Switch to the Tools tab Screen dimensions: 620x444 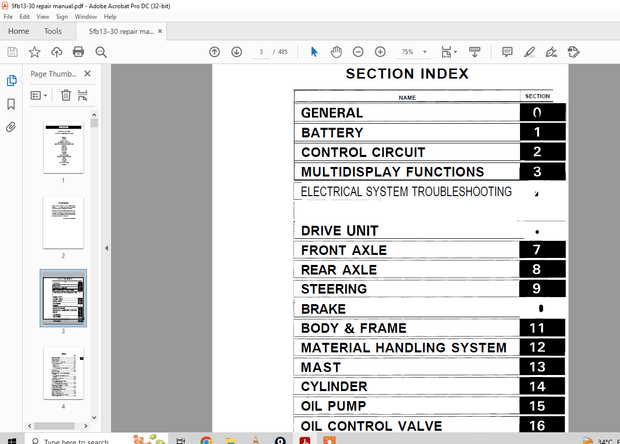point(53,31)
